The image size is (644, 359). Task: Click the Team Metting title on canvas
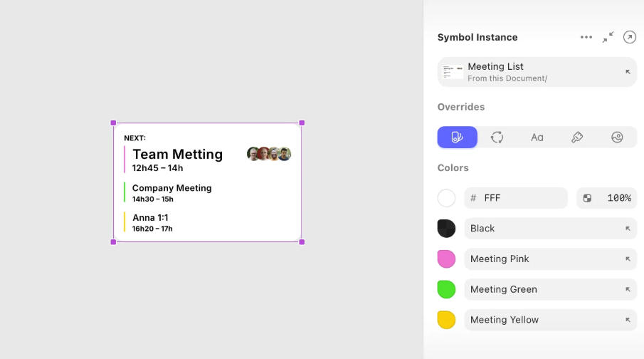[x=177, y=154]
